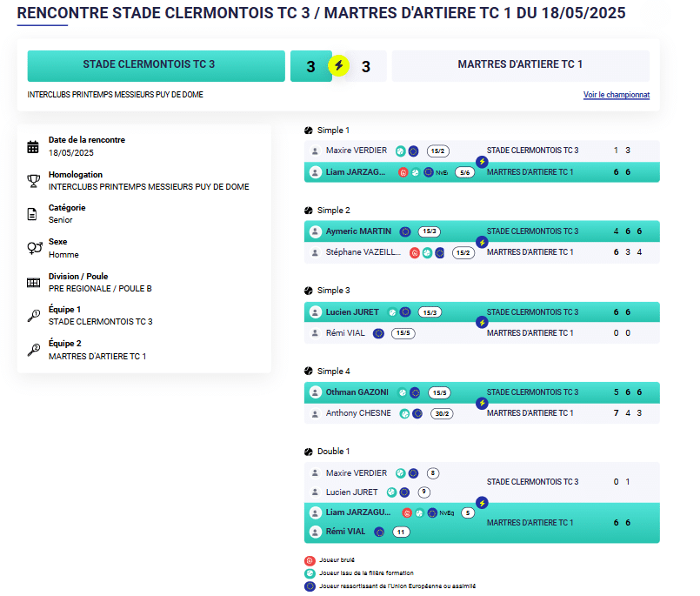The height and width of the screenshot is (596, 700).
Task: Click the document icon beside Catégorie
Action: pos(33,214)
